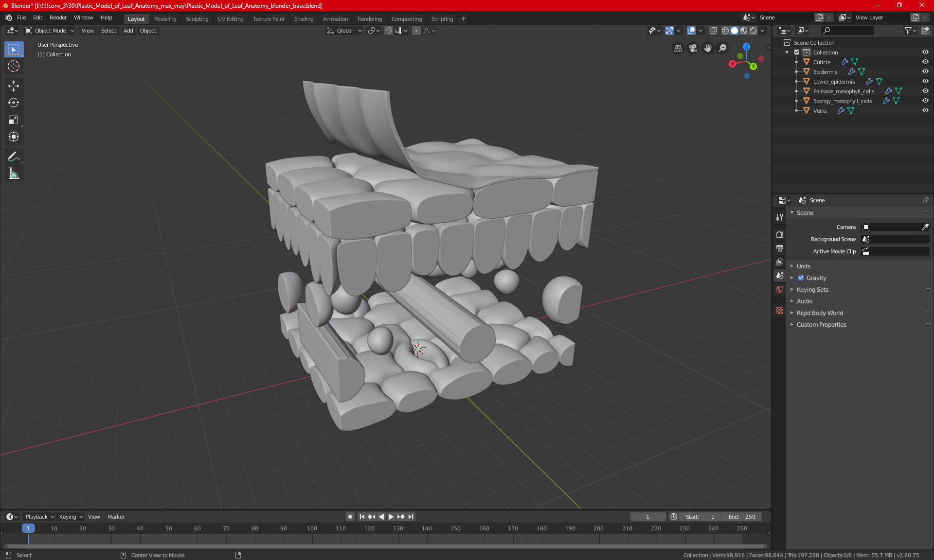Toggle auto keying record button
Image resolution: width=934 pixels, height=560 pixels.
click(350, 517)
